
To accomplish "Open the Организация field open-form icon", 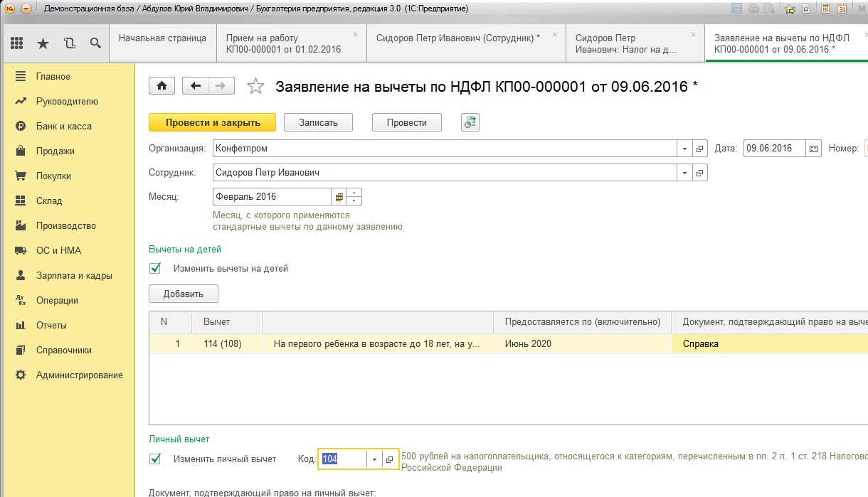I will [x=699, y=149].
